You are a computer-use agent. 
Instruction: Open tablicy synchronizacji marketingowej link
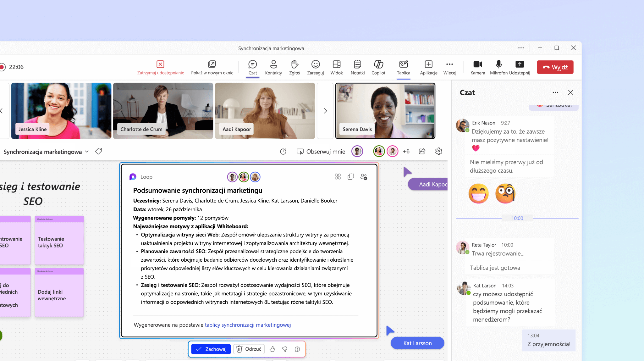coord(248,325)
